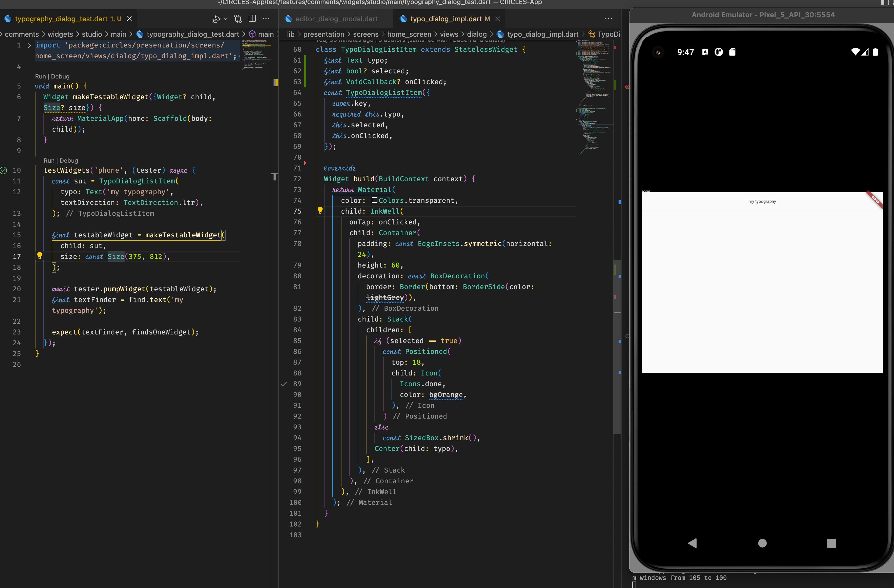Click Debug above the testWidgets function
This screenshot has height=588, width=894.
point(69,160)
